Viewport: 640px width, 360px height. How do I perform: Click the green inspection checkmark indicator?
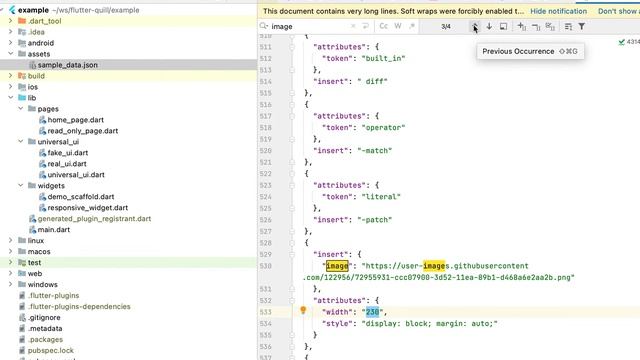[x=622, y=42]
